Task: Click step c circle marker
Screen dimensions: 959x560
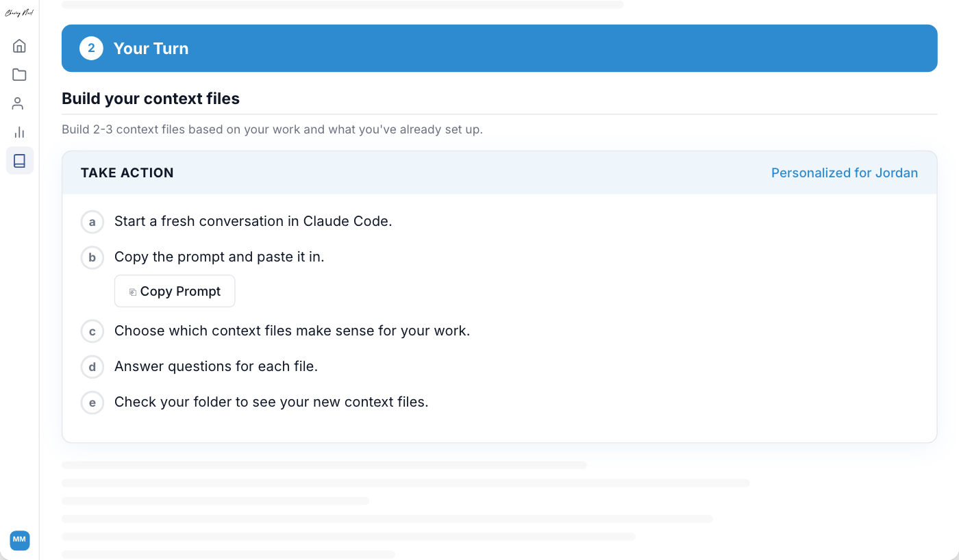Action: point(92,331)
